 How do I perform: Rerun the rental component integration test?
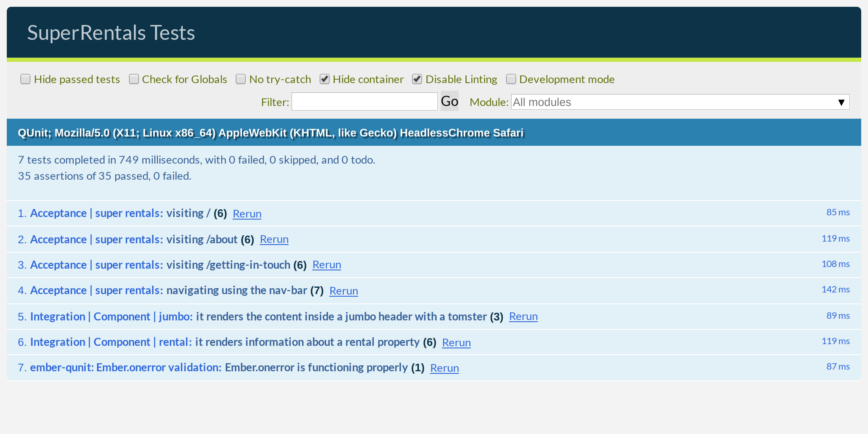tap(456, 342)
